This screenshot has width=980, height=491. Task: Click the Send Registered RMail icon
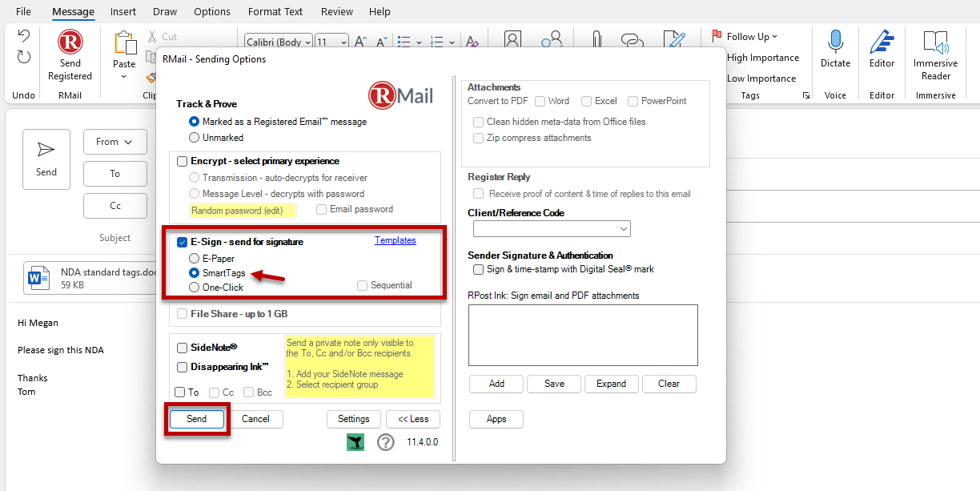click(x=70, y=42)
